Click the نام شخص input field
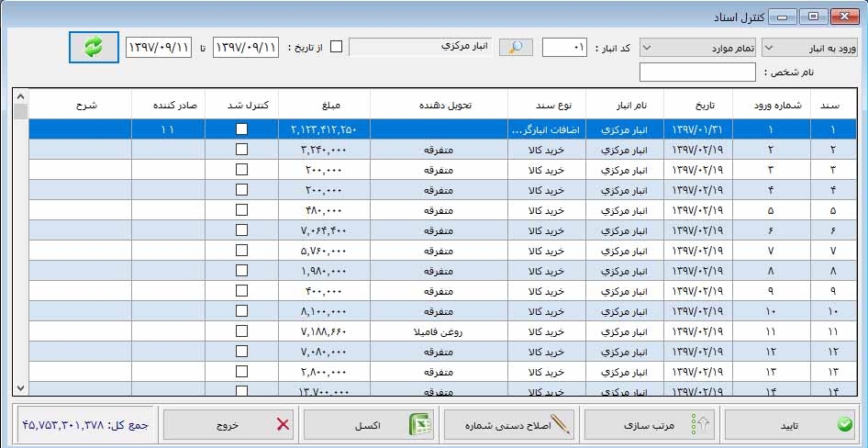Screen dimensions: 868x448 click(x=697, y=72)
